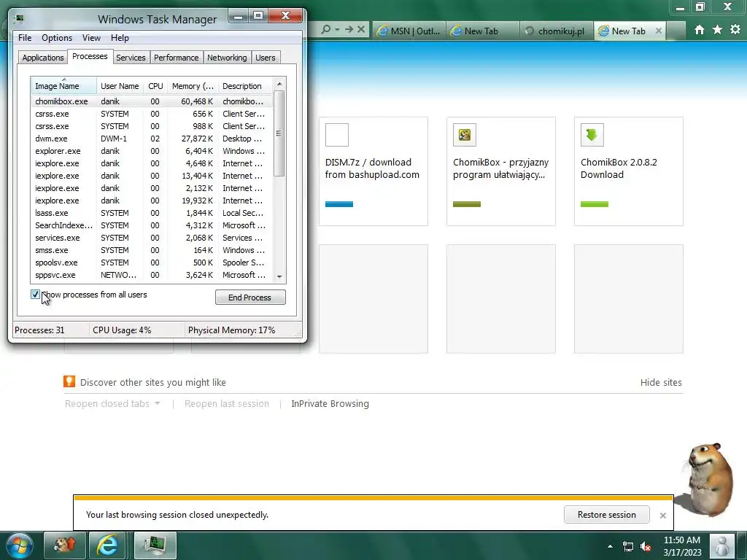
Task: Open the Reopen closed tabs dropdown
Action: pos(158,403)
